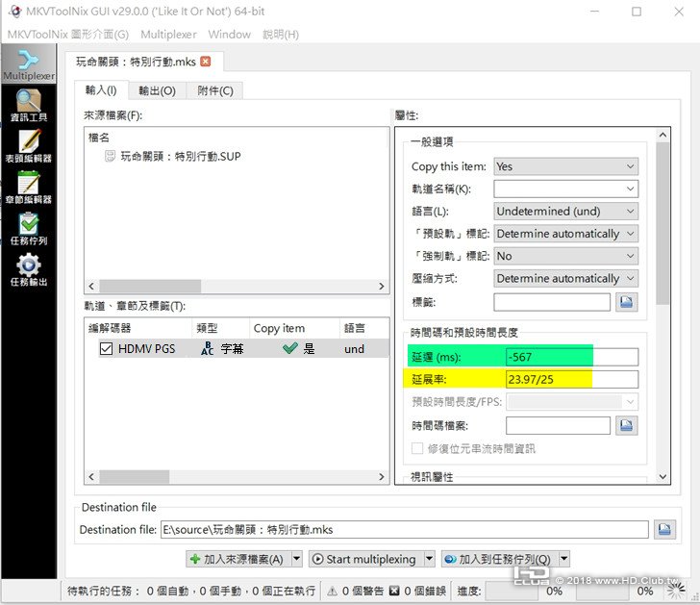This screenshot has width=700, height=605.
Task: Browse for 時間碼檔案 timestamp file
Action: pyautogui.click(x=626, y=425)
